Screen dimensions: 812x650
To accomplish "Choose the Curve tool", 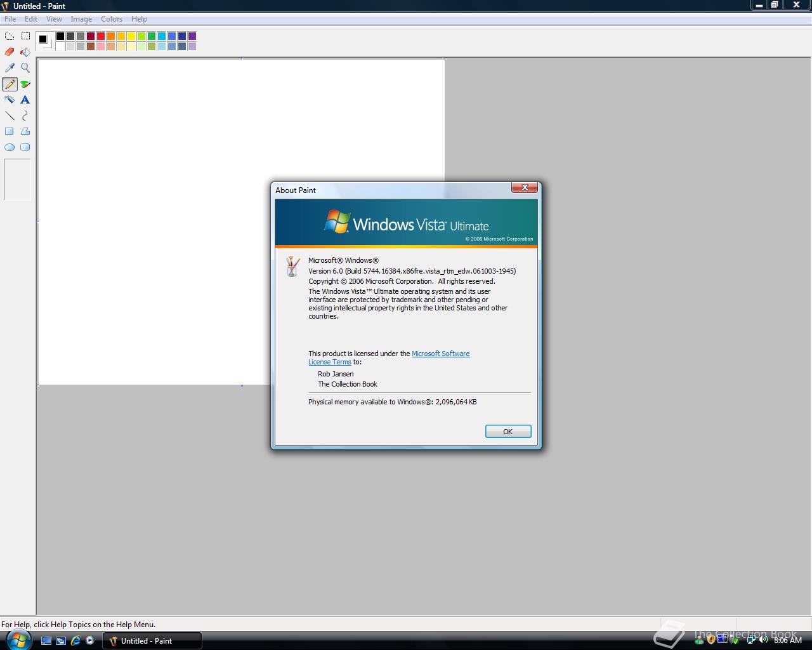I will tap(25, 116).
